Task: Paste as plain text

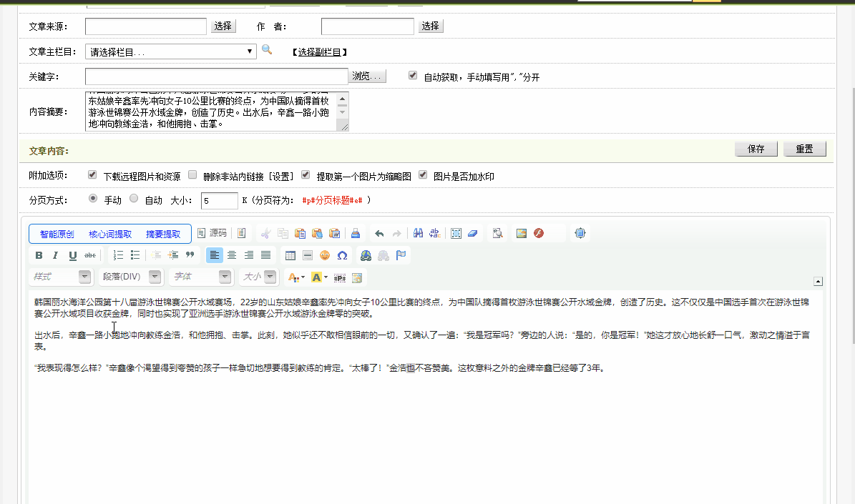Action: [317, 233]
